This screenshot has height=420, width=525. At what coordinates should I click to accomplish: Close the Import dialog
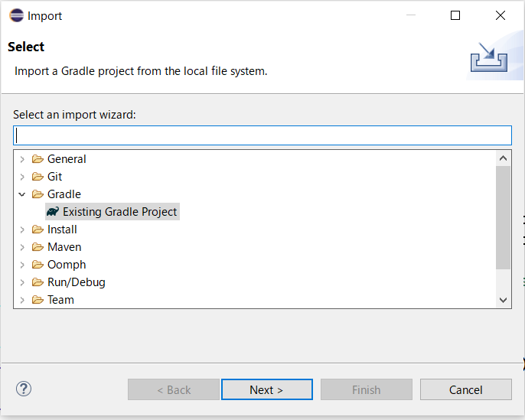point(501,15)
